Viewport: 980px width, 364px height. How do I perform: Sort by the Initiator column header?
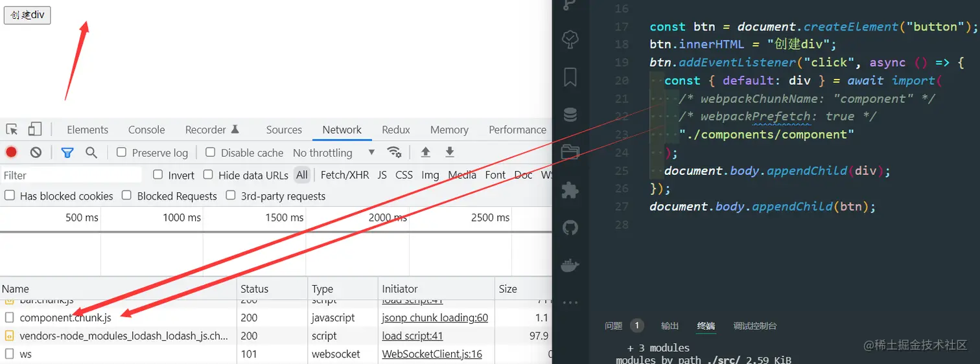(436, 289)
